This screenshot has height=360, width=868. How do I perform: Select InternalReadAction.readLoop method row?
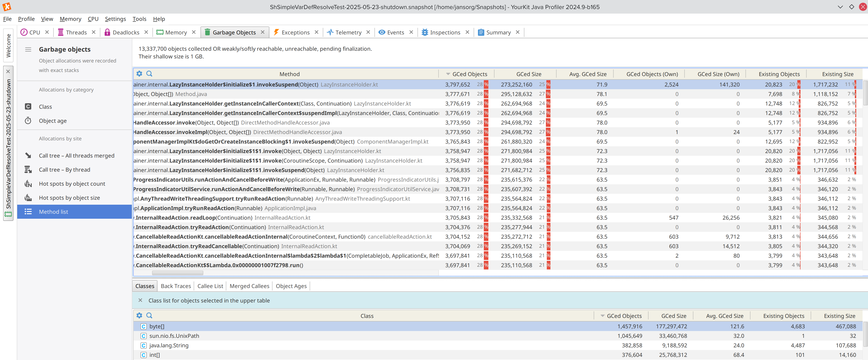(498, 218)
